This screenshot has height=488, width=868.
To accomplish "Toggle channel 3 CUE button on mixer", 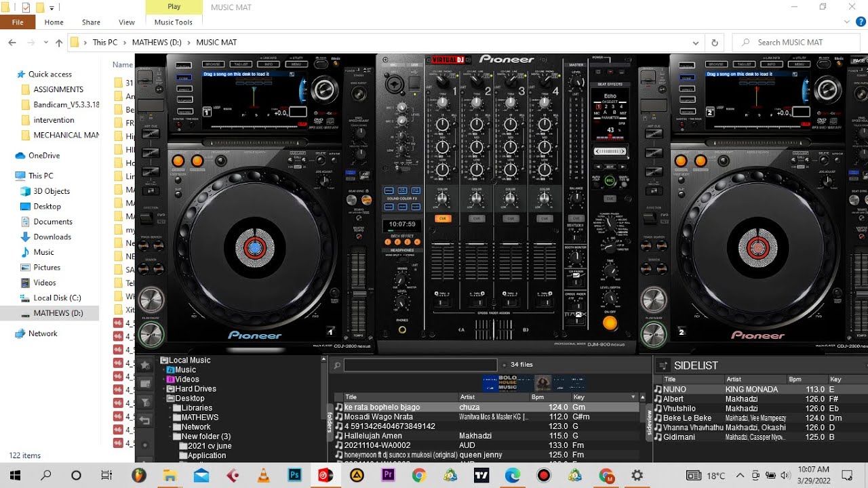I will tap(511, 219).
